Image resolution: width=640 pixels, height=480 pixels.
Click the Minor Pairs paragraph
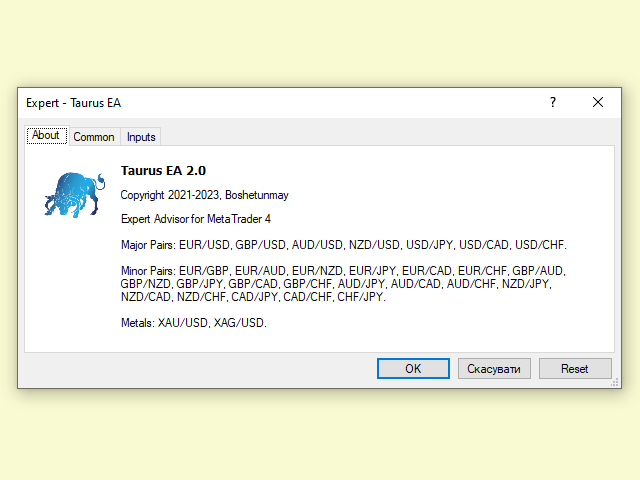(343, 284)
